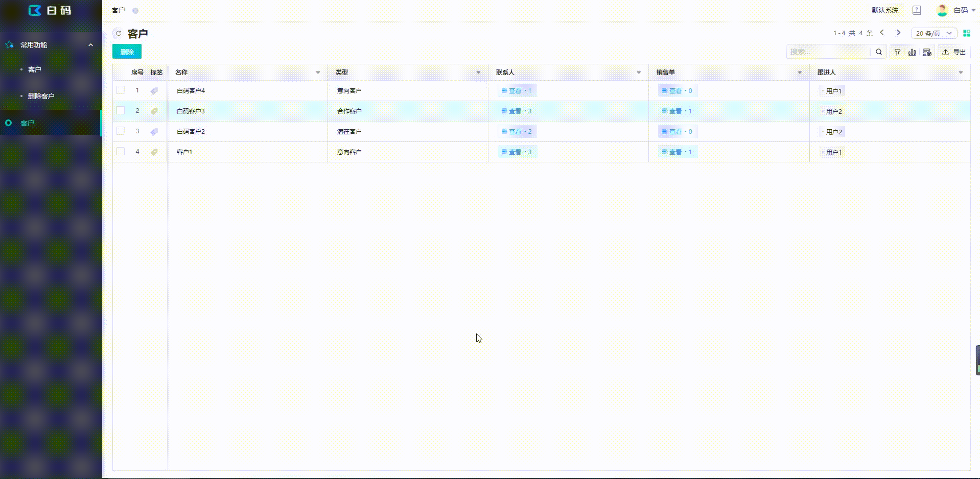The width and height of the screenshot is (980, 479).
Task: Select the checkbox for 白码客户3
Action: coord(121,111)
